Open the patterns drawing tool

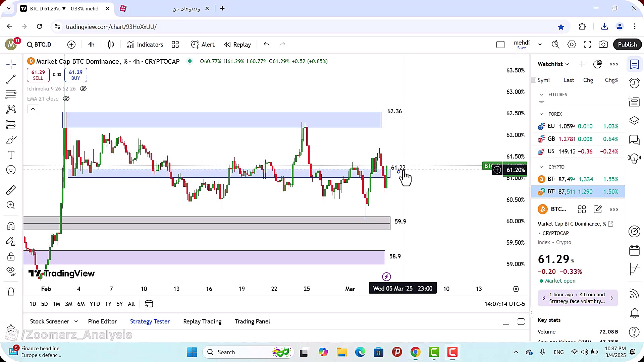[x=11, y=109]
